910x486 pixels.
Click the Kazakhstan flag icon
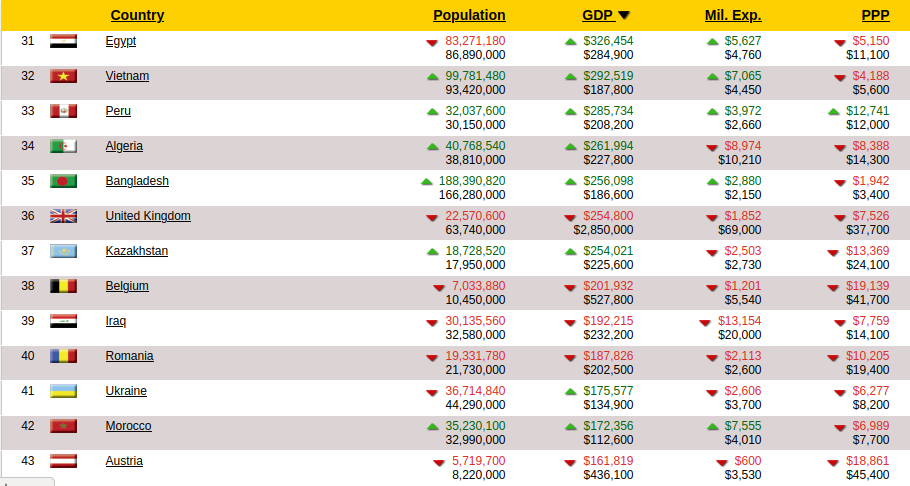[63, 251]
